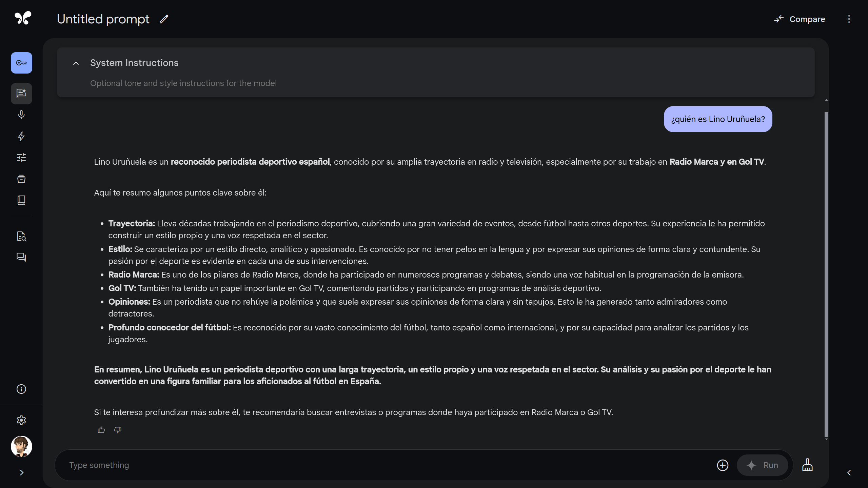Screen dimensions: 868x488
Task: Open the prompt gallery book icon
Action: pyautogui.click(x=21, y=200)
